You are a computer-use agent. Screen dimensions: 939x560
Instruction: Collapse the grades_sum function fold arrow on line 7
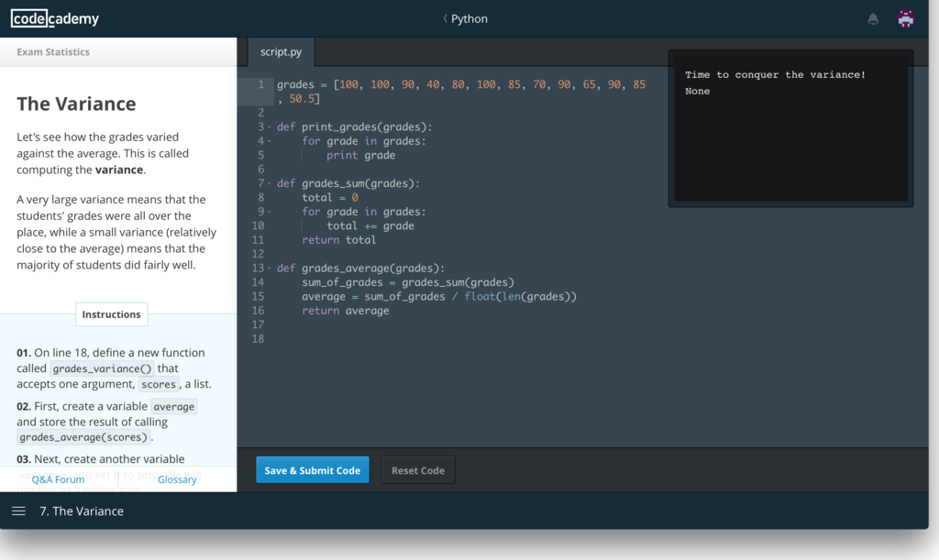(x=270, y=183)
